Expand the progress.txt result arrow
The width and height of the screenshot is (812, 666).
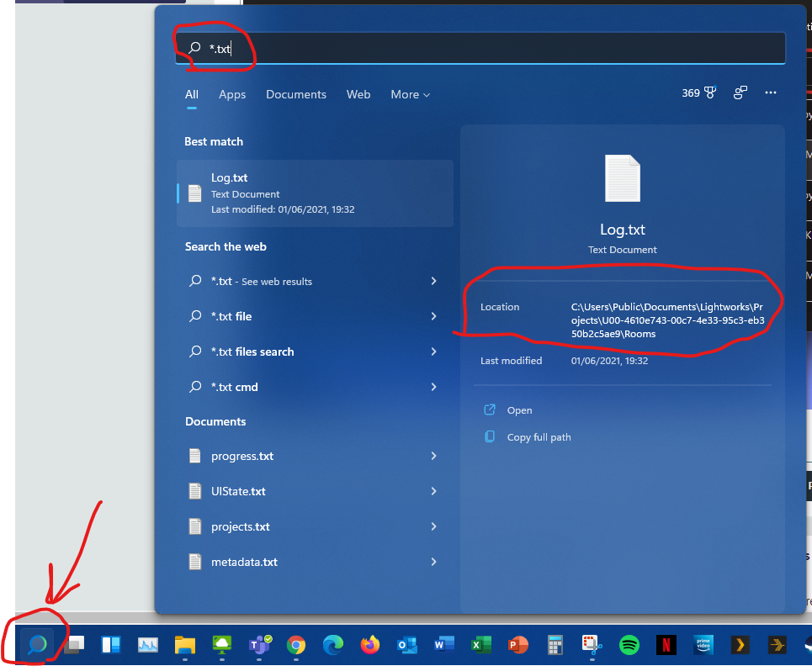pos(434,456)
